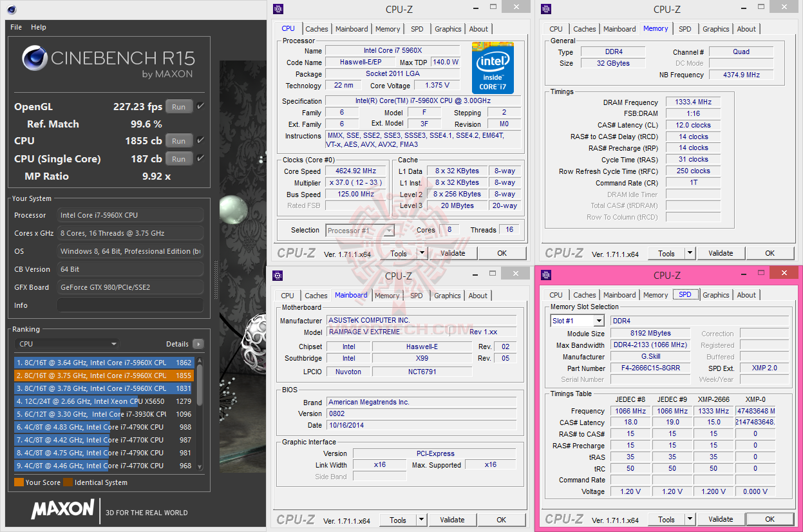Select the Xeon X5650 ranking row

click(104, 401)
